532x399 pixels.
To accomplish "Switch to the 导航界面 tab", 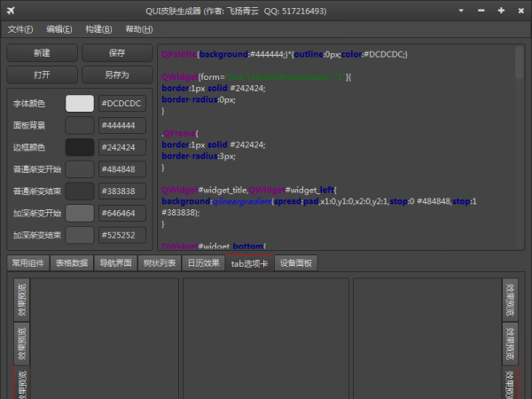I will pyautogui.click(x=115, y=263).
